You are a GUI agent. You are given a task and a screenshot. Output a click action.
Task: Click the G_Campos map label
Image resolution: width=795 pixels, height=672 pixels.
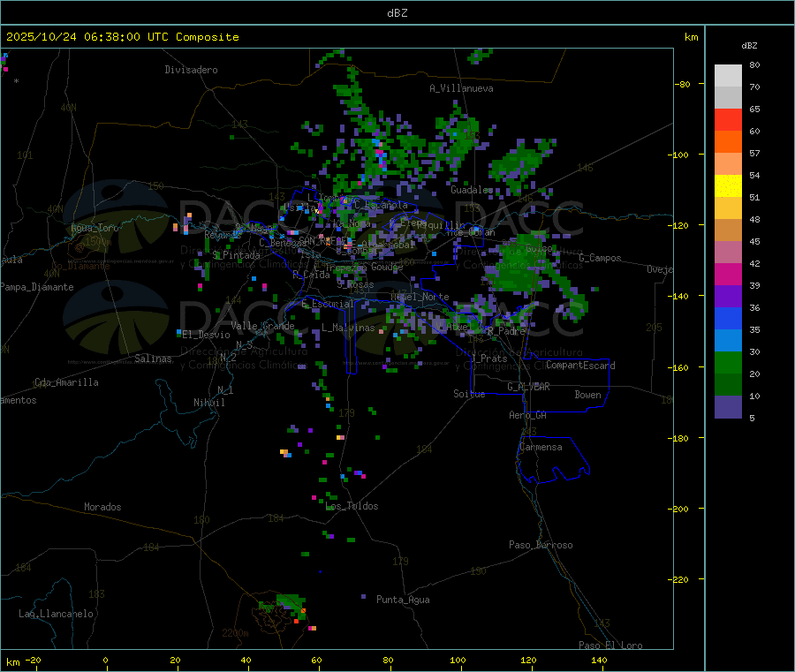[x=600, y=258]
